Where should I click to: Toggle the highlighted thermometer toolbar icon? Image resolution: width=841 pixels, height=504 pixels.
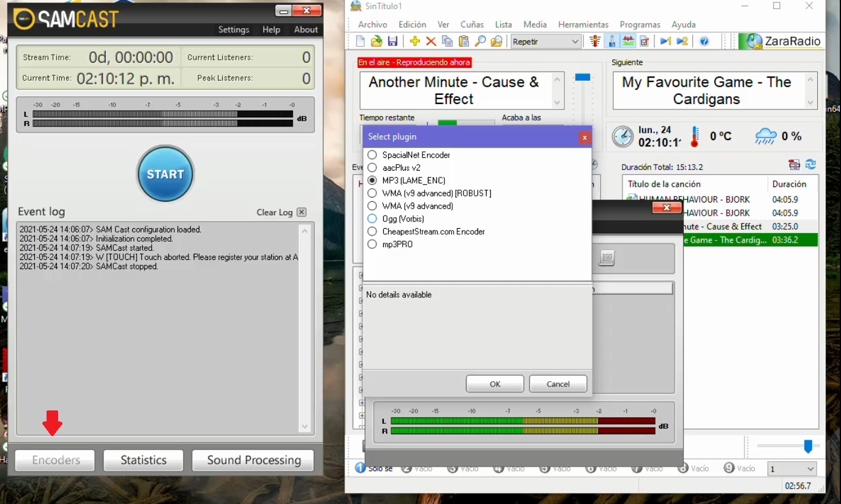611,41
